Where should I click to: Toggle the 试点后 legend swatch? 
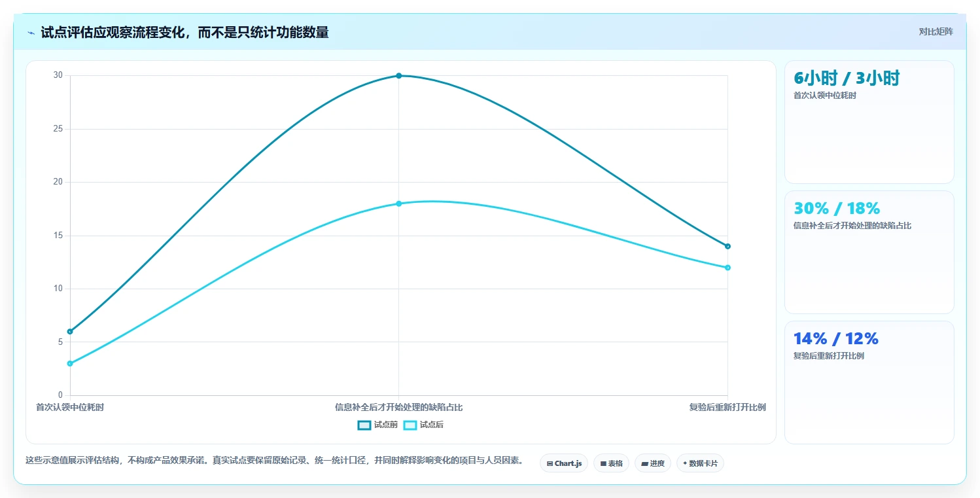(x=410, y=425)
